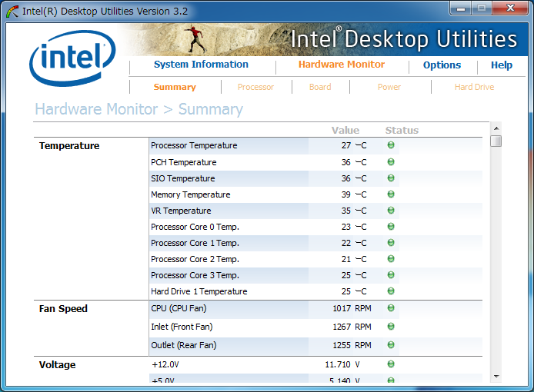This screenshot has width=534, height=392.
Task: Open the Help tab
Action: [502, 65]
